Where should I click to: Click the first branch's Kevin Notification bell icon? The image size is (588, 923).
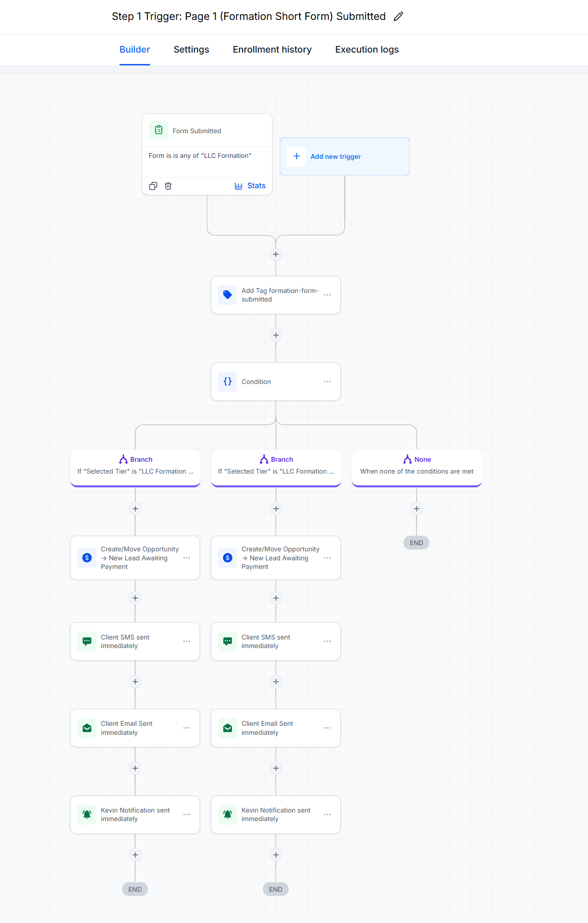click(87, 814)
